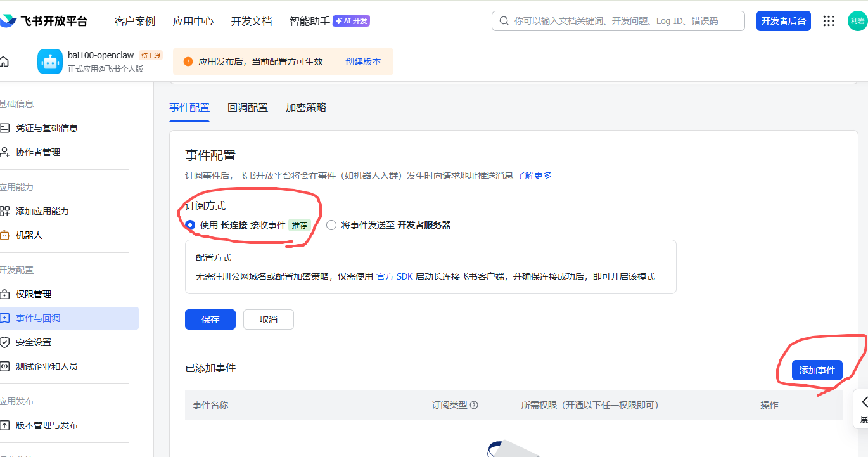Click the 保存 button

click(x=210, y=319)
